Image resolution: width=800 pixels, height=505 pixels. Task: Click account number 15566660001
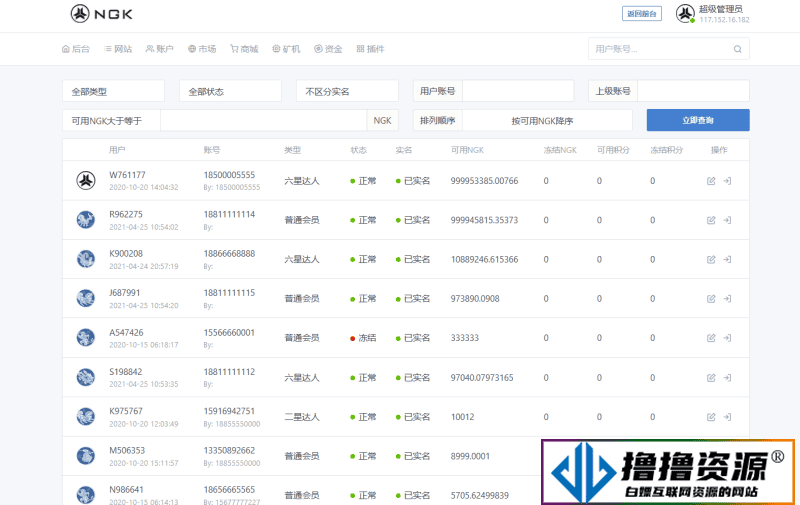(229, 333)
